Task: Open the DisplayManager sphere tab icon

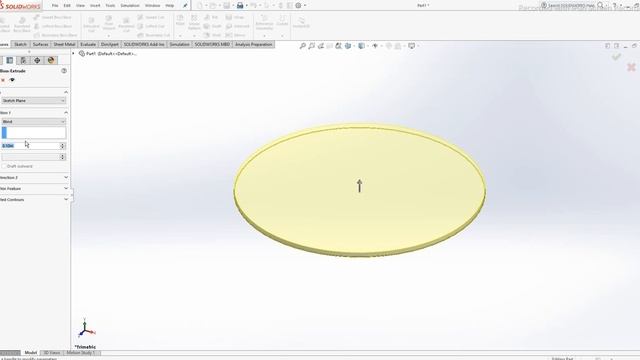Action: coord(51,60)
